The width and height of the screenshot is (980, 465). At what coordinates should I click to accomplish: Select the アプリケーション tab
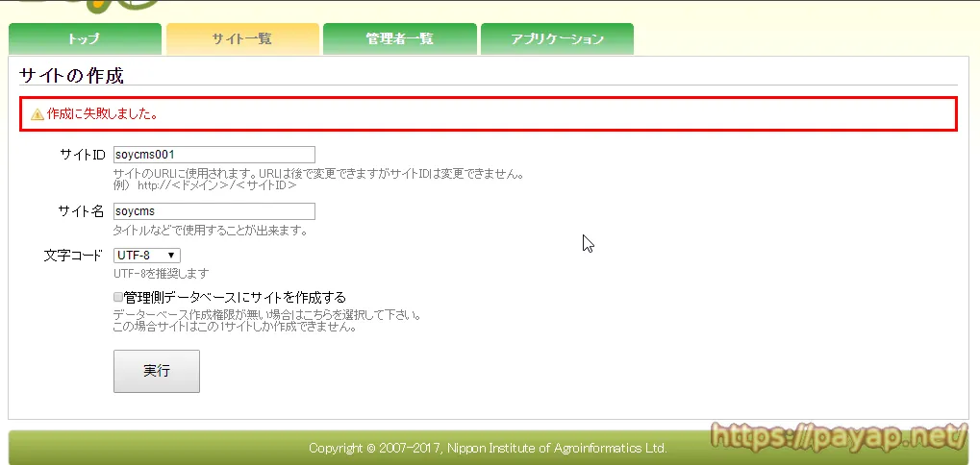tap(557, 39)
